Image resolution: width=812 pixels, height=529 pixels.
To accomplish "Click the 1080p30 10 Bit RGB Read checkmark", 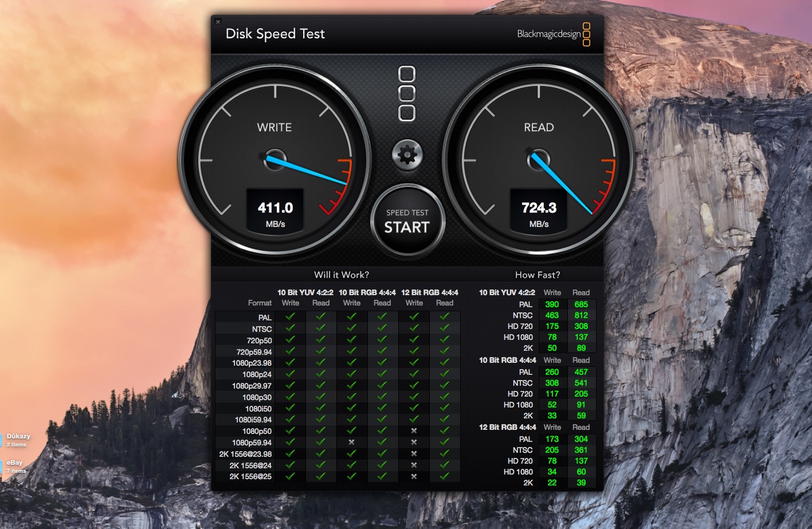I will coord(382,397).
